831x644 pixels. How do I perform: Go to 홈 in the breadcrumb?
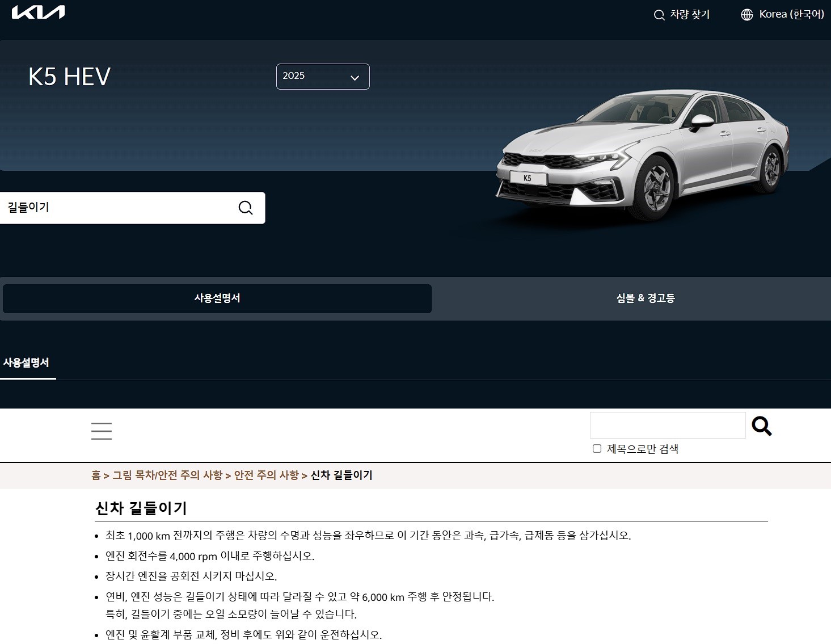[96, 475]
